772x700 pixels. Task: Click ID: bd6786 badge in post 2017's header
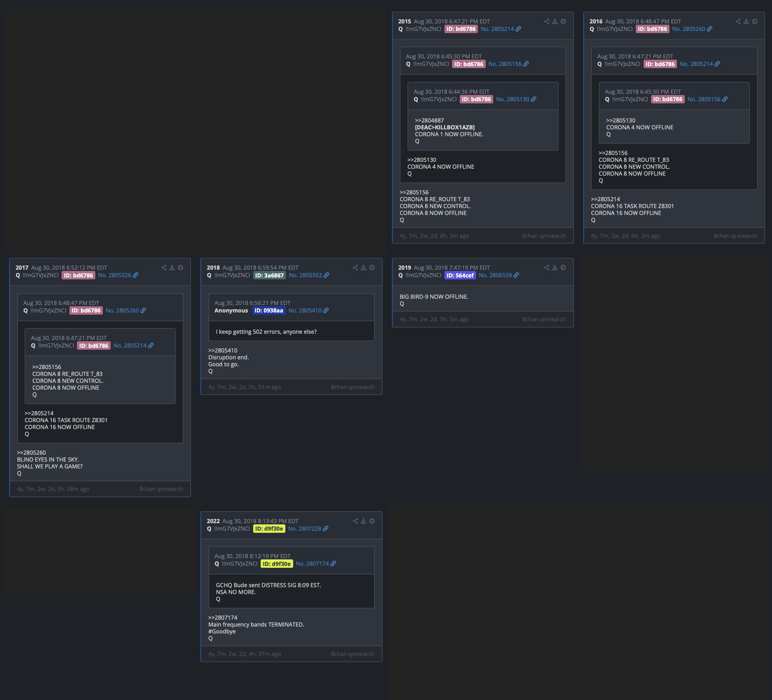(x=78, y=275)
